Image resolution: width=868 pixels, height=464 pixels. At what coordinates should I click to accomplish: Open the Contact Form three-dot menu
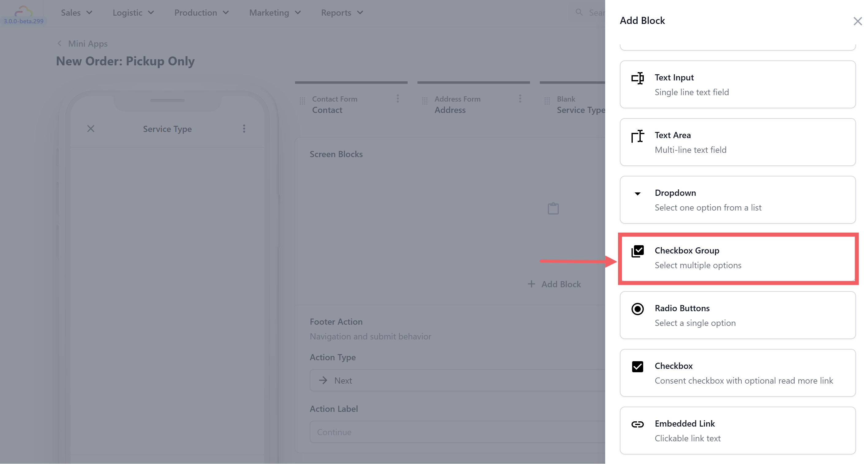[398, 99]
